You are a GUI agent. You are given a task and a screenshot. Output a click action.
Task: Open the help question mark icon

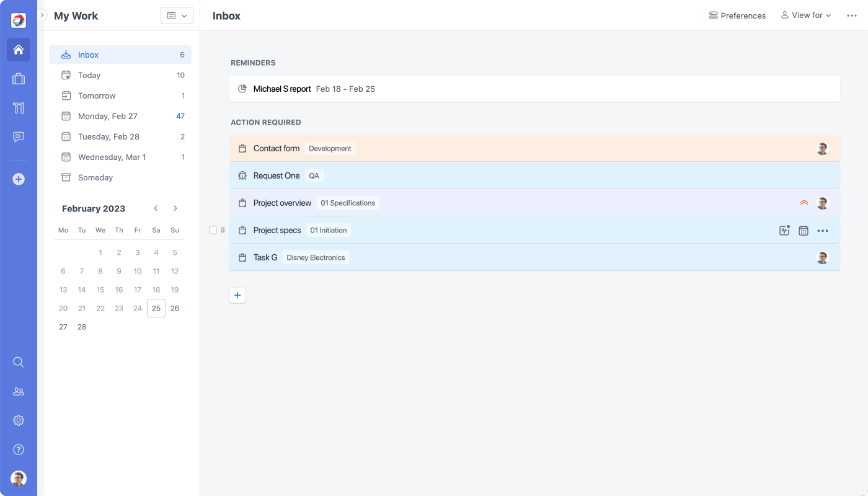[19, 449]
